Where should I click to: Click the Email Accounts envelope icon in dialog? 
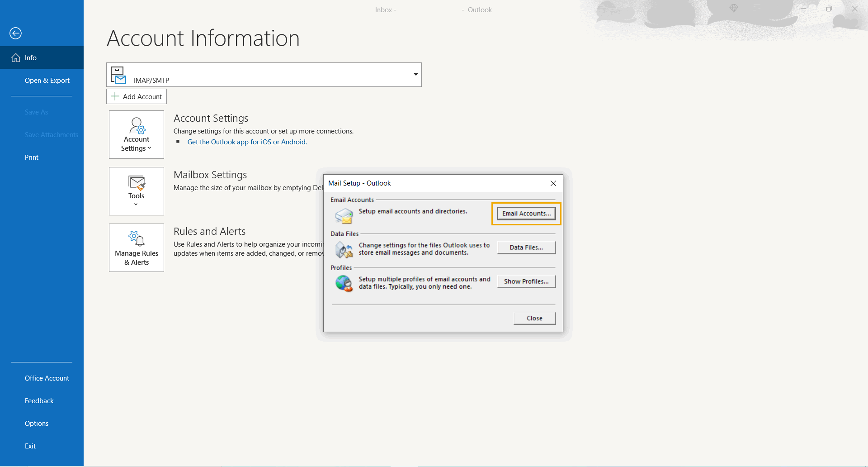pos(344,216)
